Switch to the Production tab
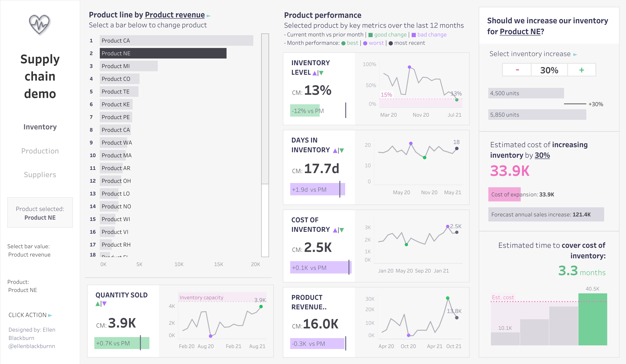 (x=40, y=151)
